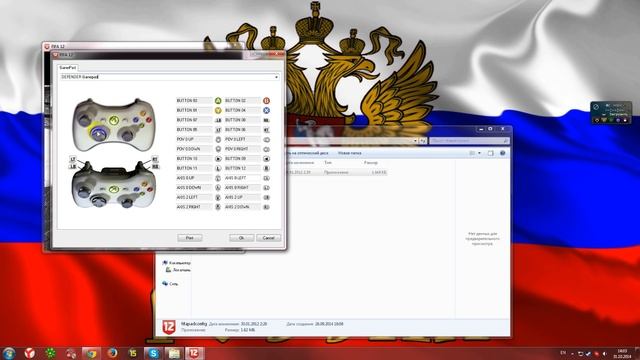The height and width of the screenshot is (360, 640).
Task: Click the RT label on the lower controller image
Action: pyautogui.click(x=155, y=159)
